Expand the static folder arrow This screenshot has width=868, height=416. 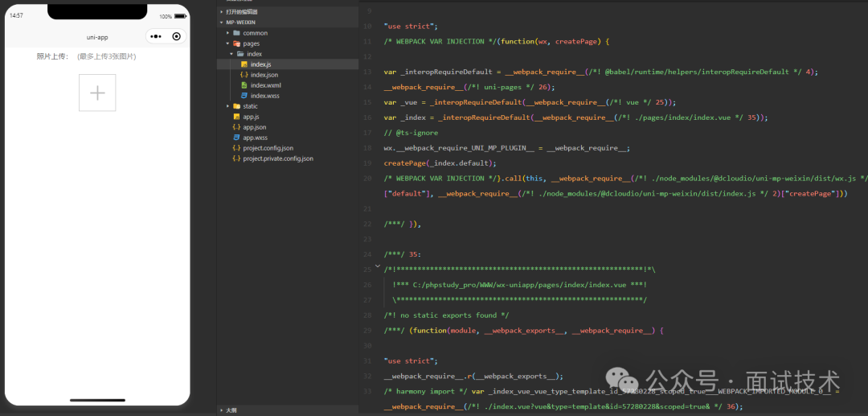tap(227, 106)
